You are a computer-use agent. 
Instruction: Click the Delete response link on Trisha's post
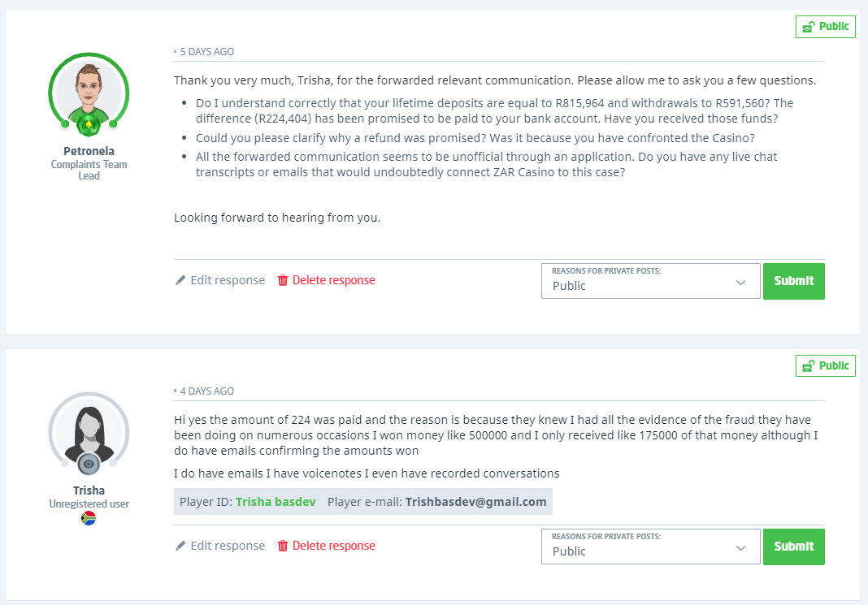pyautogui.click(x=333, y=546)
